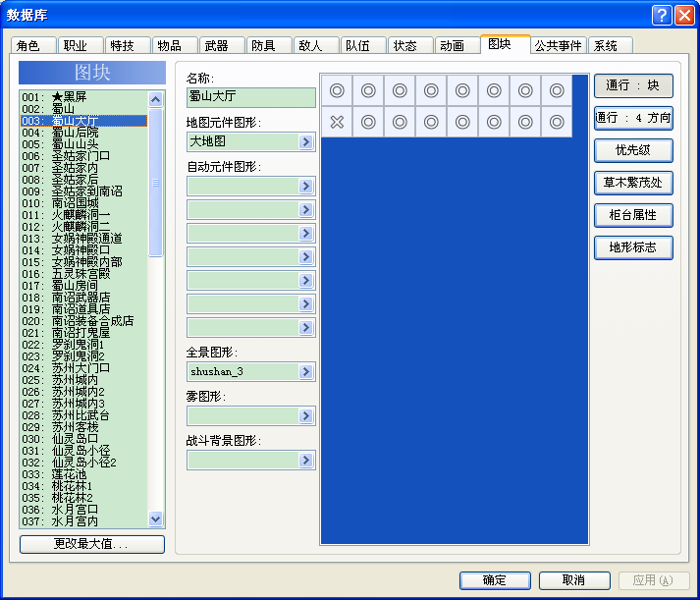Switch to the 职业 tab

pyautogui.click(x=81, y=45)
